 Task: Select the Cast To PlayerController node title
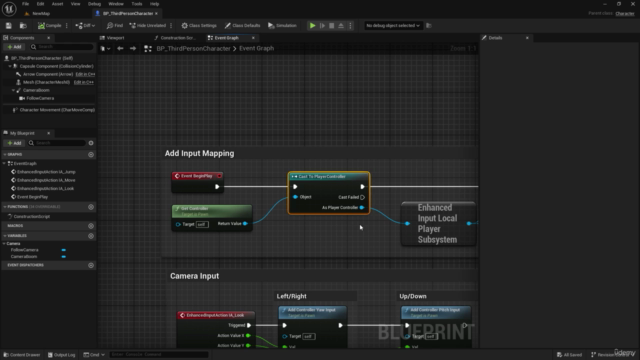(x=322, y=177)
